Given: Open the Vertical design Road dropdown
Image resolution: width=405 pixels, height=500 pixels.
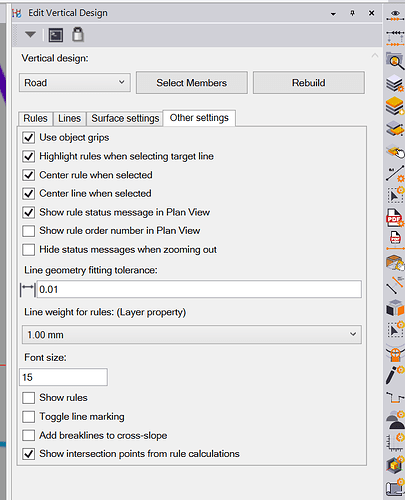Looking at the screenshot, I should coord(75,83).
